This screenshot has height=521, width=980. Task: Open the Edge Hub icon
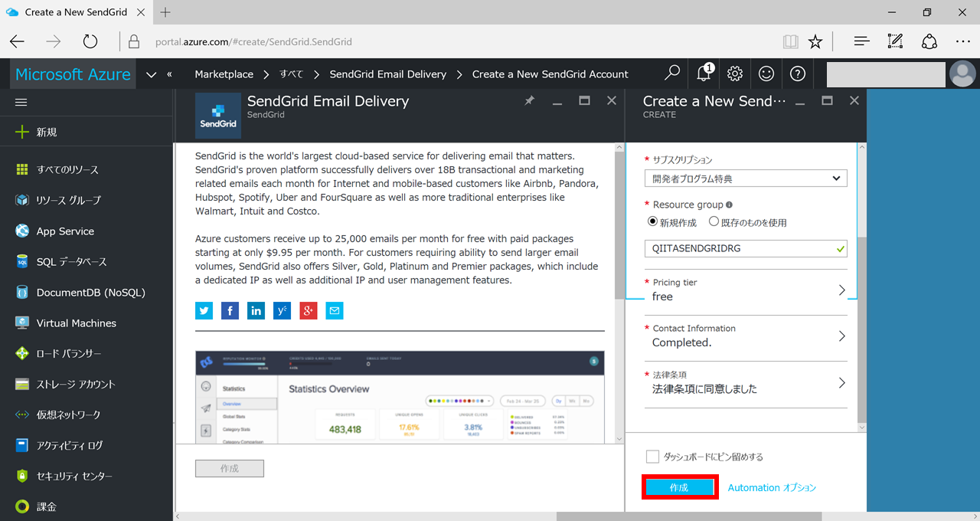(861, 41)
